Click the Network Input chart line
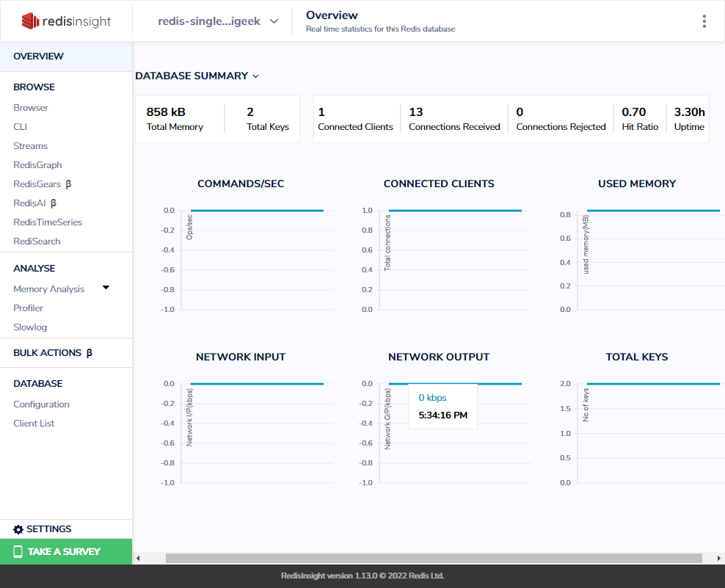Viewport: 725px width, 588px height. click(x=257, y=383)
